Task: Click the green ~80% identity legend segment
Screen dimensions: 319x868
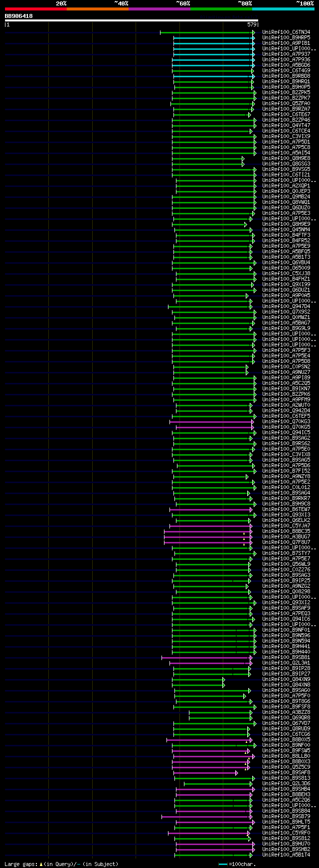Action: 221,9
